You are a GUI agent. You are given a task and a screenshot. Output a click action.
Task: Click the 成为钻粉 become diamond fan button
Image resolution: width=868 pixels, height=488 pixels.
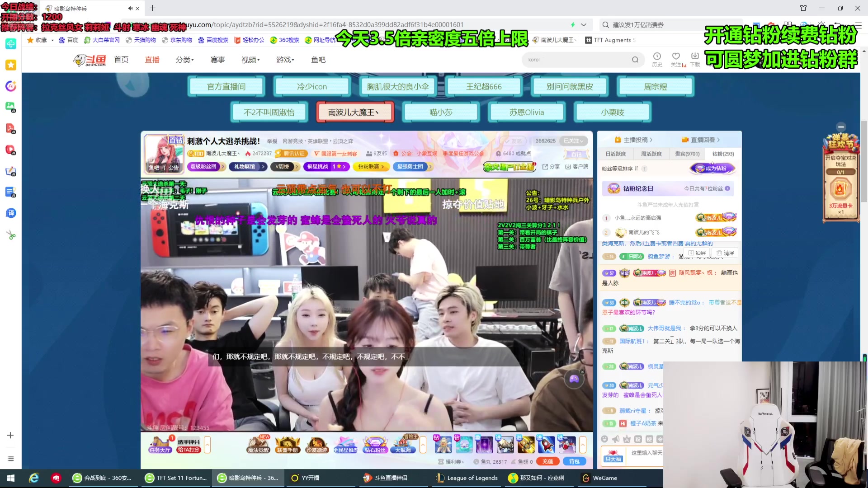point(712,169)
